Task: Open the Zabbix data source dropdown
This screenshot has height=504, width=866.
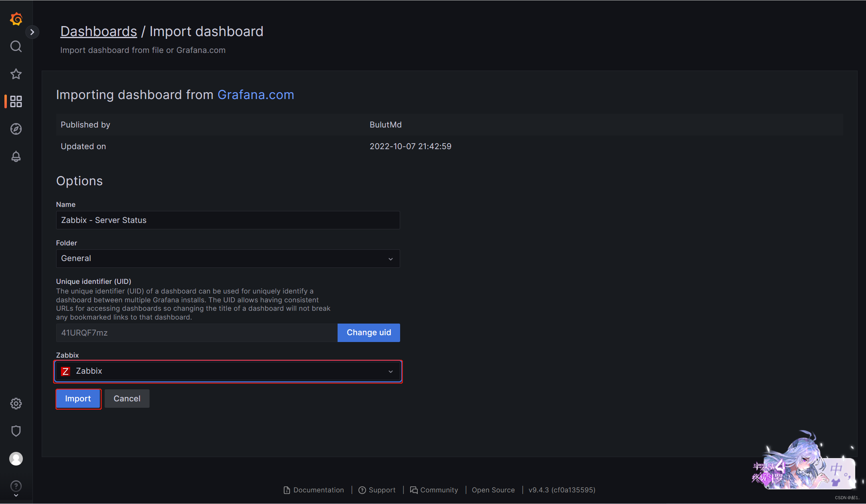Action: 228,371
